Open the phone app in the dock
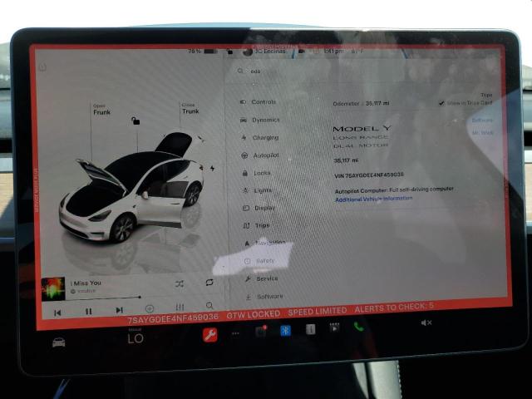Screen dimensions: 532x399 click(x=359, y=327)
